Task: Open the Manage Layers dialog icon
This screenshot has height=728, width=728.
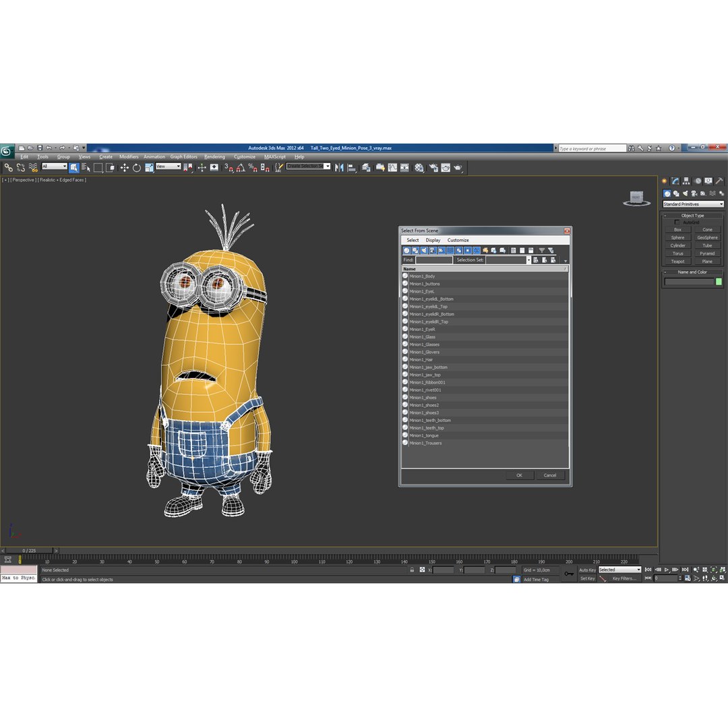Action: (x=366, y=168)
